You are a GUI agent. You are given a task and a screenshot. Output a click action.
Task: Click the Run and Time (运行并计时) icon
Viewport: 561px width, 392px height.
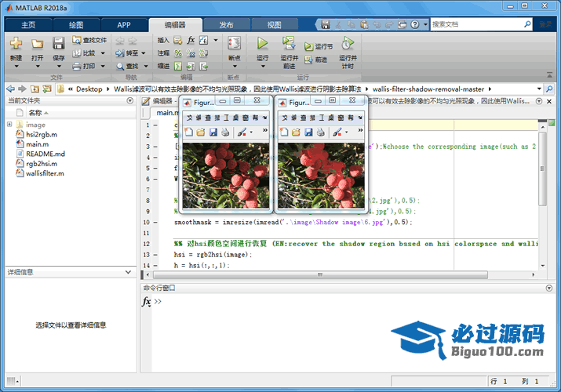click(x=347, y=44)
